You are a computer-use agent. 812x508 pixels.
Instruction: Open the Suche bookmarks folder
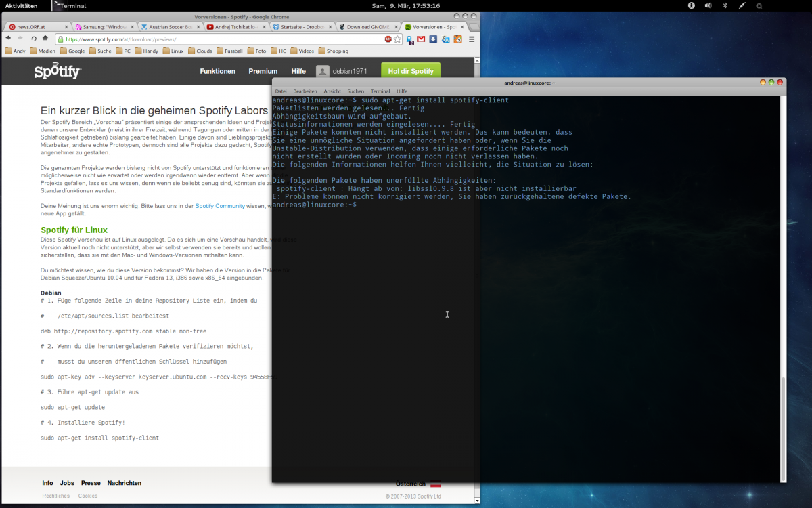[100, 51]
